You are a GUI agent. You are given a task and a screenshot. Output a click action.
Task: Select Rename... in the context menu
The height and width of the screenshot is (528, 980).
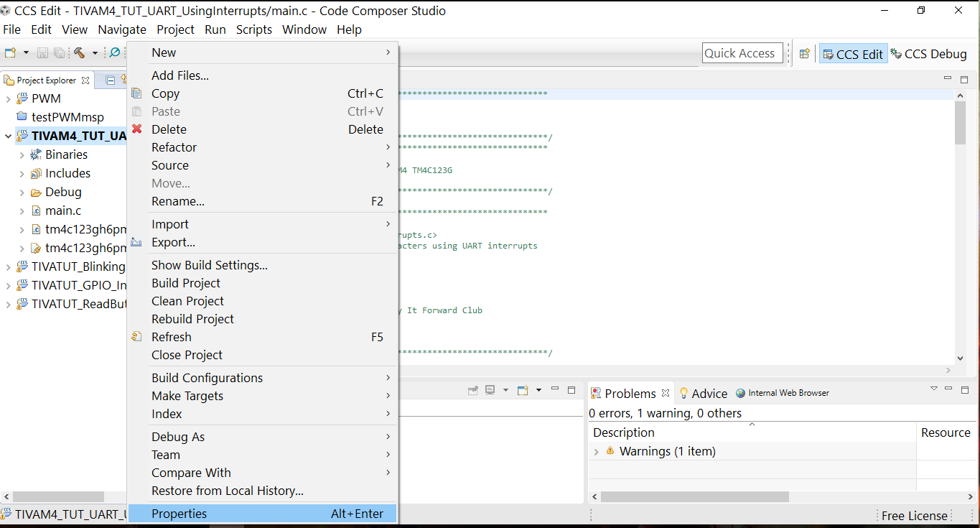(262, 201)
